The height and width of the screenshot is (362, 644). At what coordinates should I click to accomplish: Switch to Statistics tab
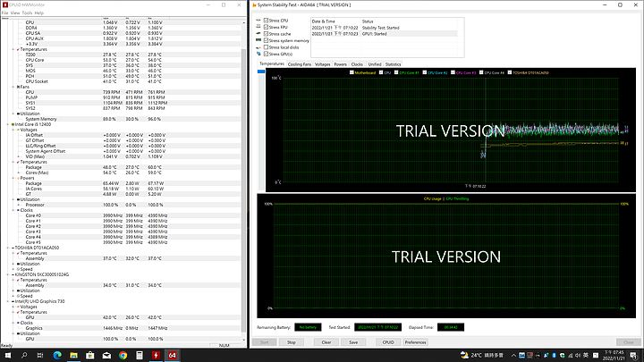click(x=393, y=64)
